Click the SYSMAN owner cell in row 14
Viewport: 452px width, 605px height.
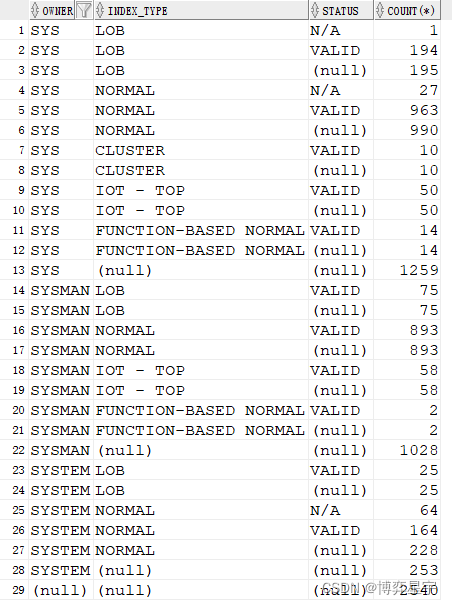coord(61,291)
